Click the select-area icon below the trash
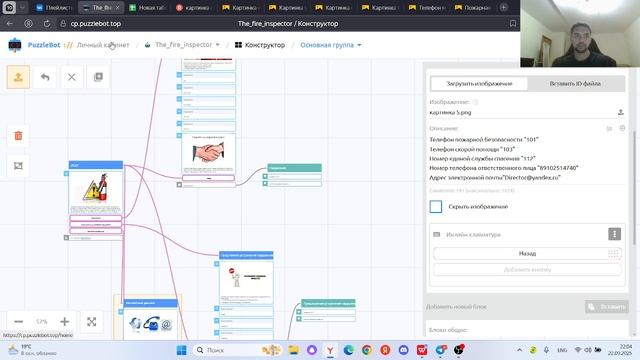 [x=18, y=166]
